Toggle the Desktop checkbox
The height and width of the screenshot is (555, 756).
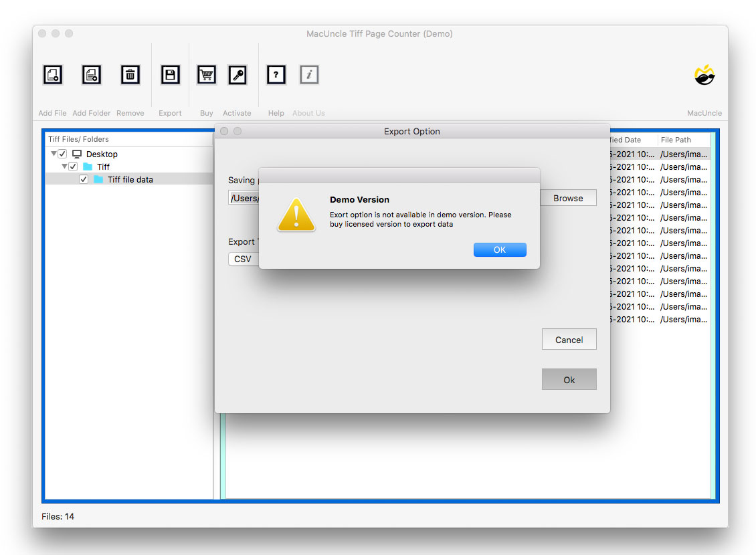[62, 154]
